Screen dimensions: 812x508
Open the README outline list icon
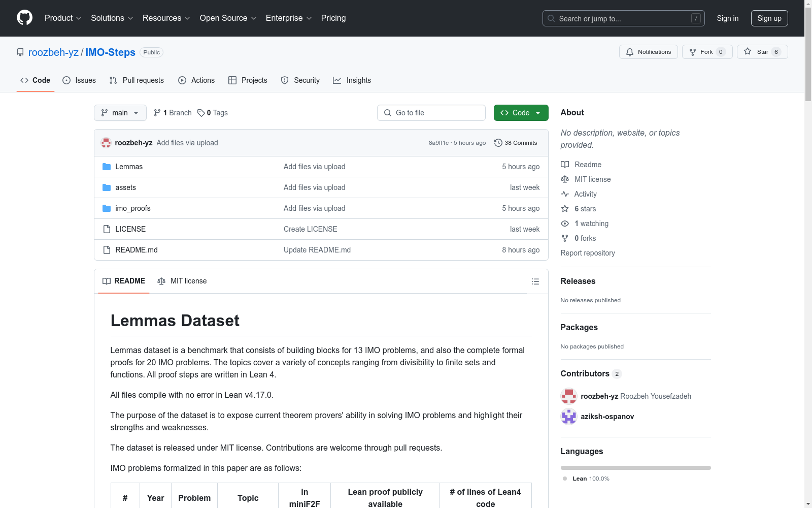[x=535, y=281]
